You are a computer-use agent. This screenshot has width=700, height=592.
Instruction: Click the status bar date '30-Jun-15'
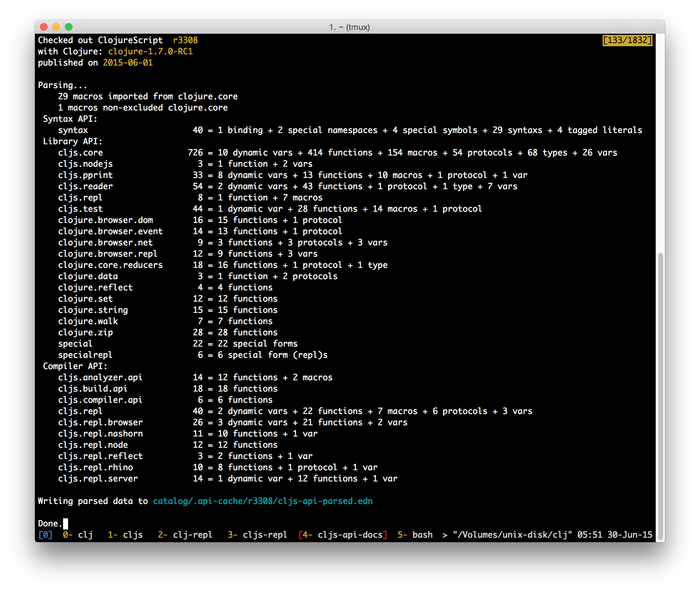click(x=629, y=535)
